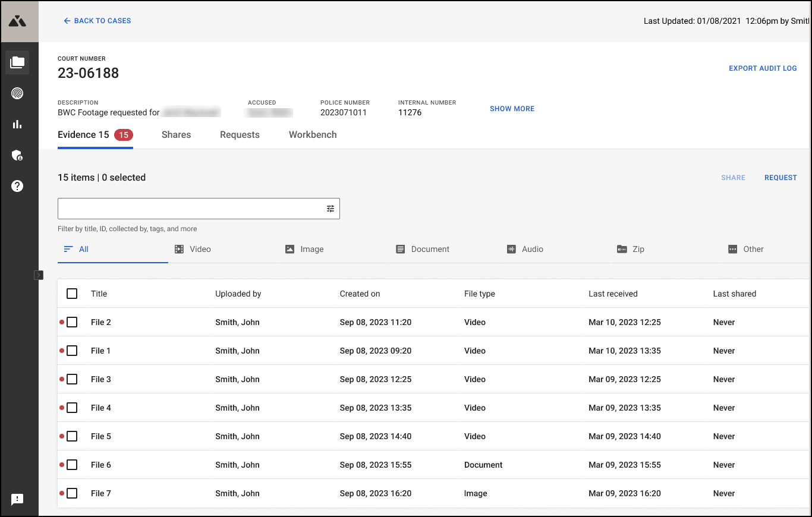Select the fingerprint audit icon in sidebar

click(17, 93)
